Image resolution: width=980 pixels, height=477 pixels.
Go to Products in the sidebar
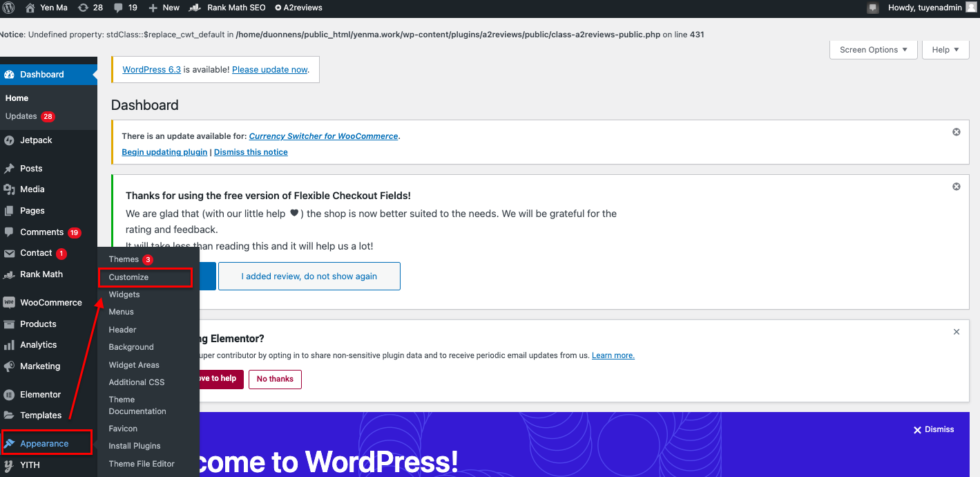coord(37,324)
